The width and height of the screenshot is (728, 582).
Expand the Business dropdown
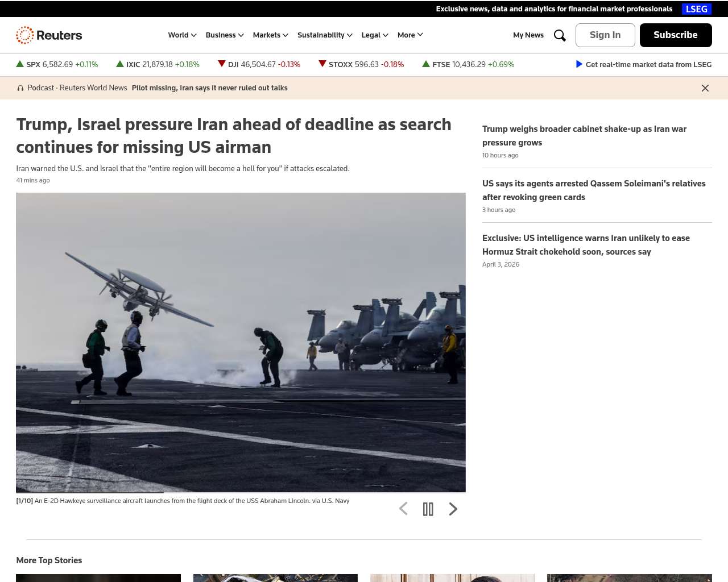coord(225,35)
